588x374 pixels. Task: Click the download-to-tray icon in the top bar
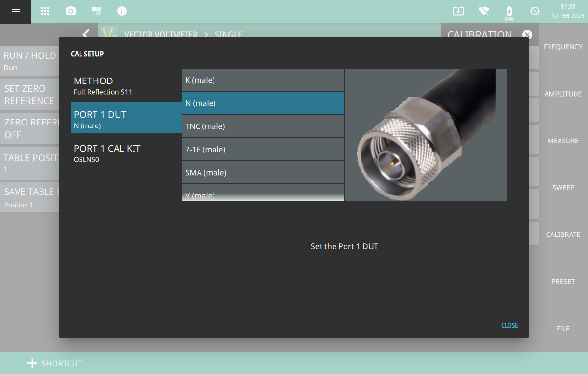[x=458, y=11]
